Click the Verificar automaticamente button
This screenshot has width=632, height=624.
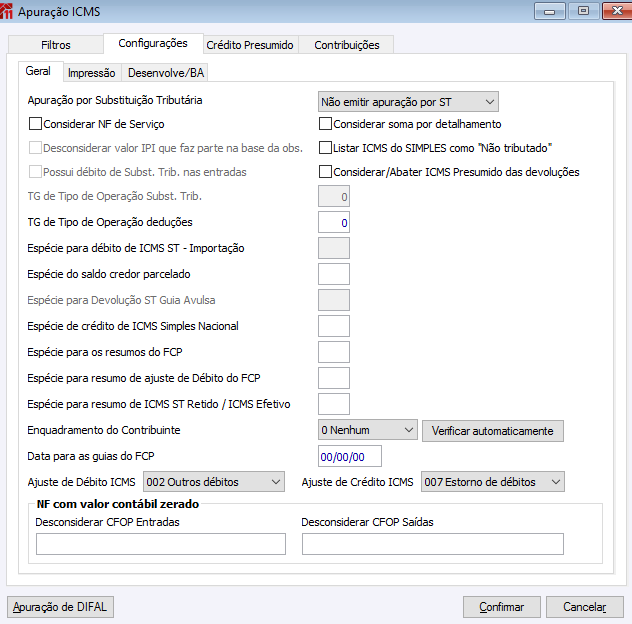pos(493,431)
